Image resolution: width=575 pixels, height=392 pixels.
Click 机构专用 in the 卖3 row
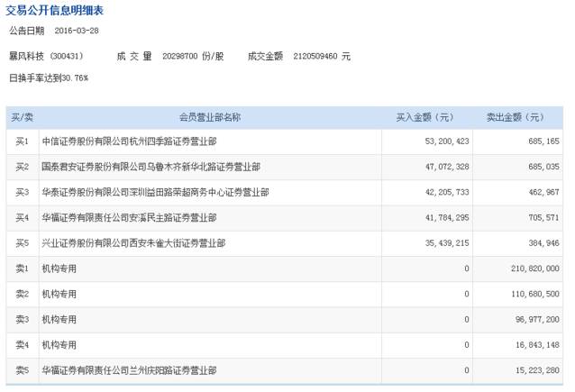pyautogui.click(x=59, y=319)
